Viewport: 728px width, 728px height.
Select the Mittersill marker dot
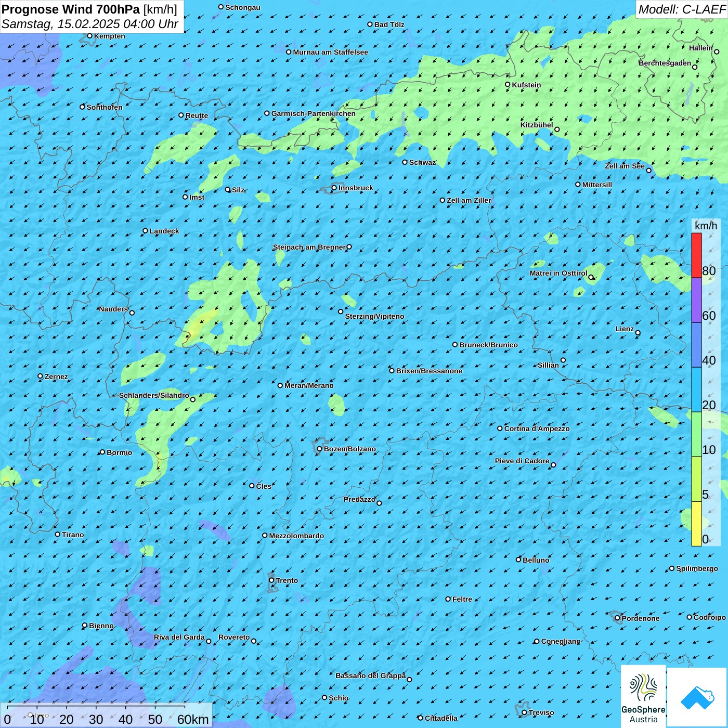[578, 184]
